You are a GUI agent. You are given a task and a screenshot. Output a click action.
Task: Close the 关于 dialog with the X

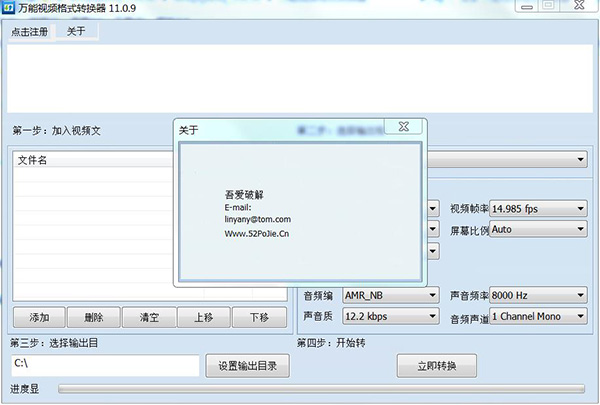coord(402,128)
